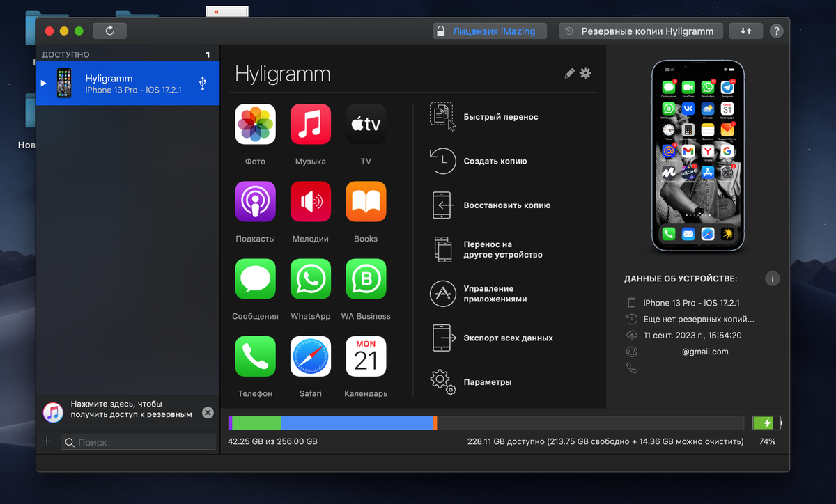This screenshot has width=836, height=504.
Task: Open the WhatsApp icon
Action: 310,279
